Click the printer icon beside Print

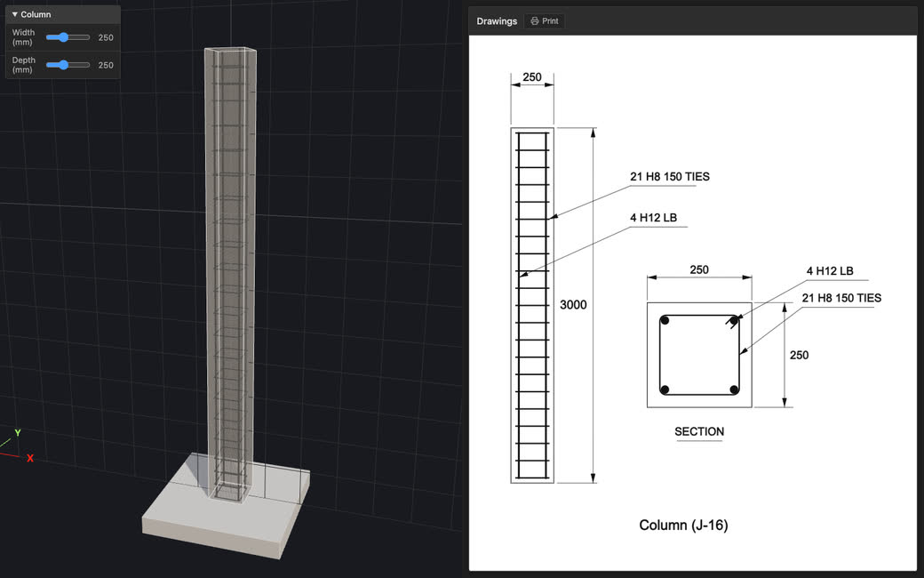point(535,20)
